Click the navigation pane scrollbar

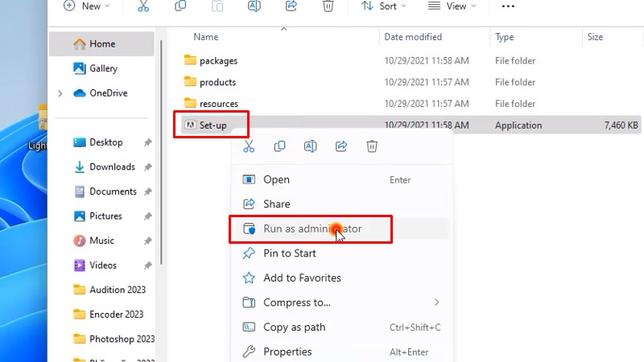click(161, 152)
